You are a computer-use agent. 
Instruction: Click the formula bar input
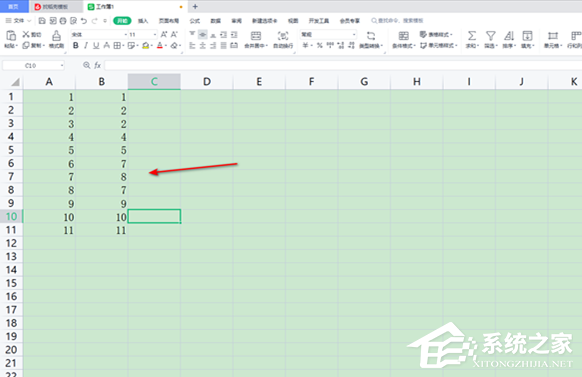(x=343, y=66)
